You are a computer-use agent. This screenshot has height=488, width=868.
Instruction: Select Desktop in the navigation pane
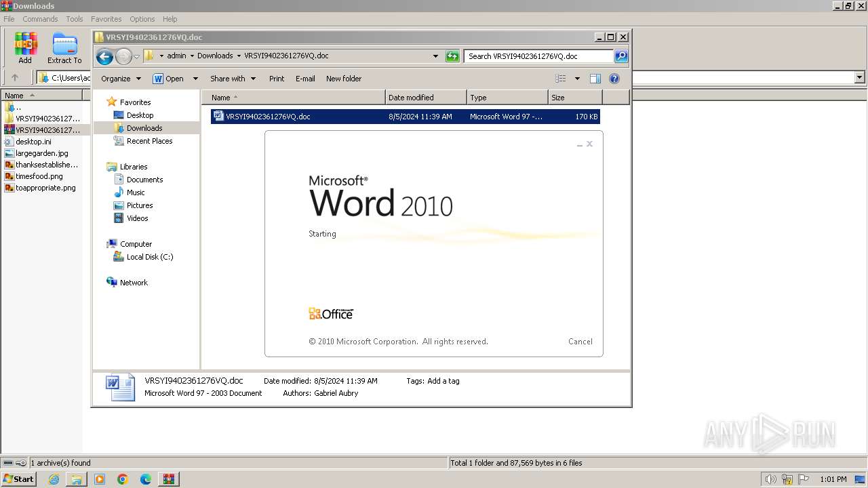point(140,115)
